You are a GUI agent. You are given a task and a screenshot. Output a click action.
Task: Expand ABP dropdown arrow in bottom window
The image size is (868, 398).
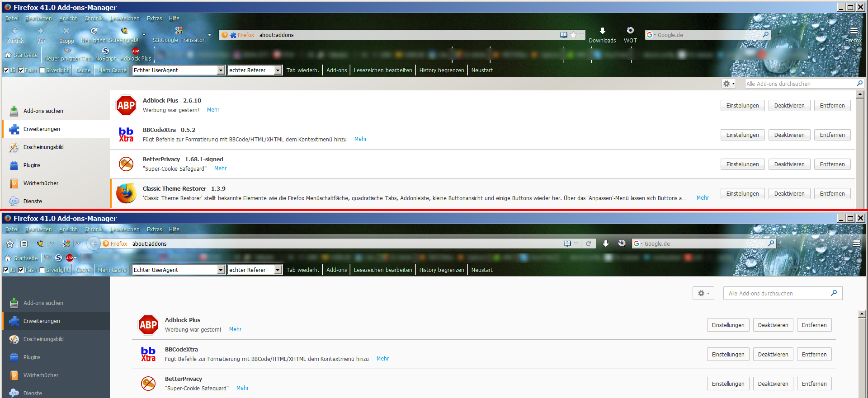pyautogui.click(x=75, y=258)
